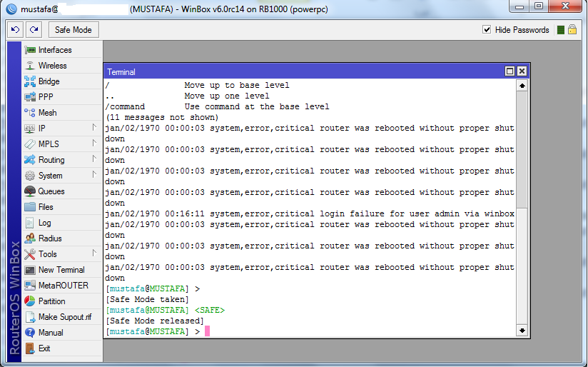Toggle the Hide Passwords checkbox
588x367 pixels.
487,30
